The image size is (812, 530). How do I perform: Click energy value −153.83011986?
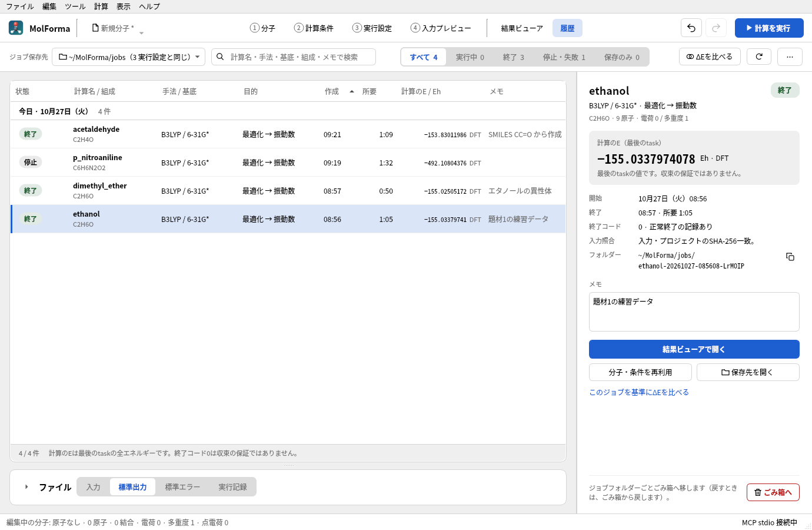coord(445,135)
